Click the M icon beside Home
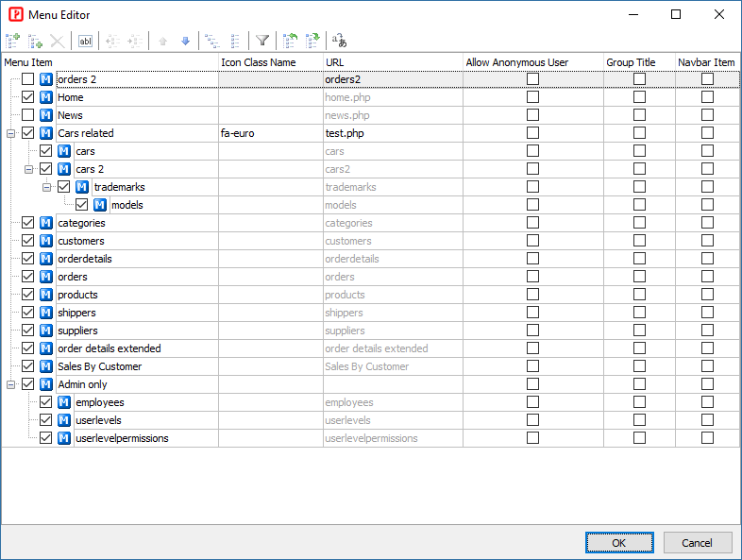This screenshot has width=742, height=560. [46, 97]
